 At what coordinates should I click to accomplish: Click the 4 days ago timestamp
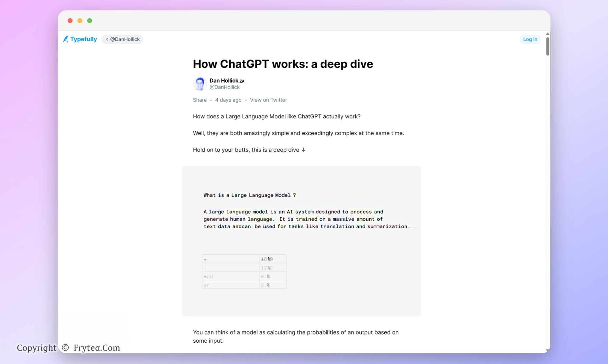[x=228, y=100]
